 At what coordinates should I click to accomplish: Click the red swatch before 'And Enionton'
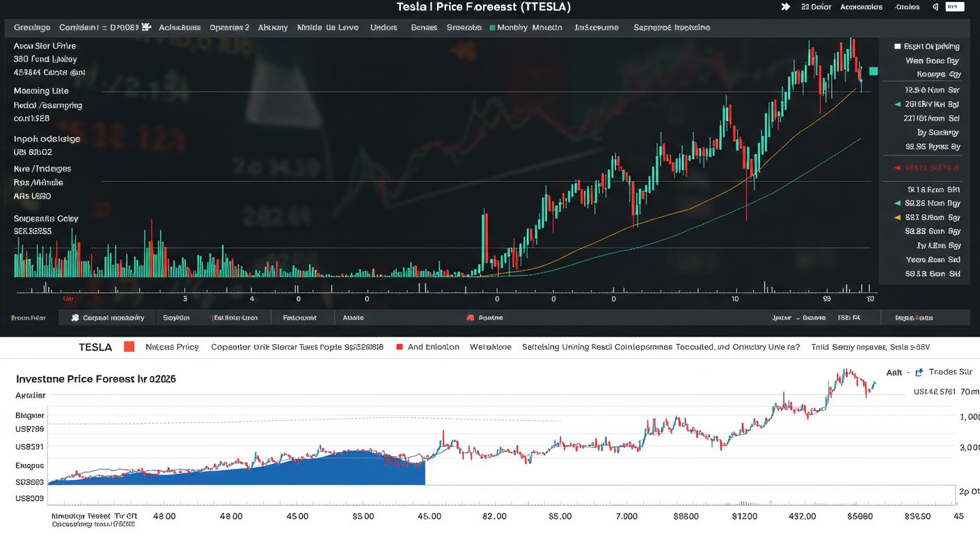400,346
